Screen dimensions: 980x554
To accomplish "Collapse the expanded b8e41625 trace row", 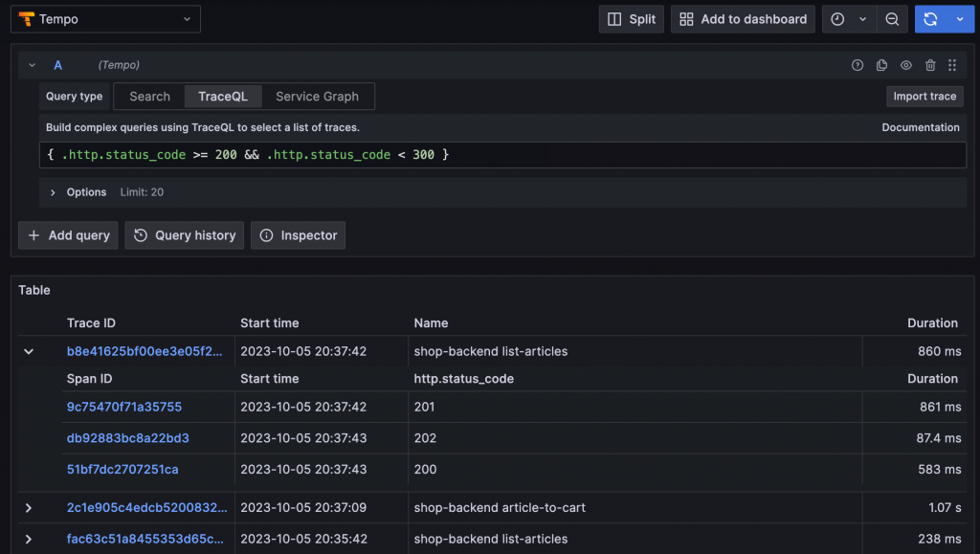I will (x=29, y=351).
